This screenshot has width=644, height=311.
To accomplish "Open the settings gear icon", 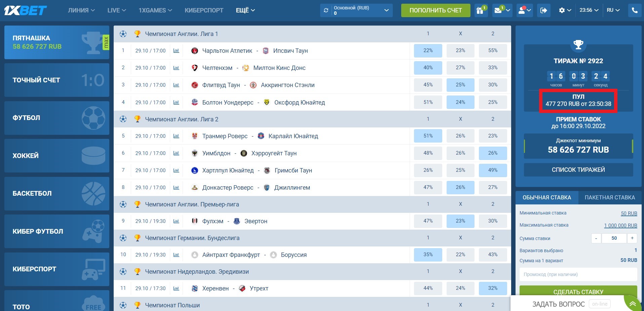I will (x=562, y=10).
